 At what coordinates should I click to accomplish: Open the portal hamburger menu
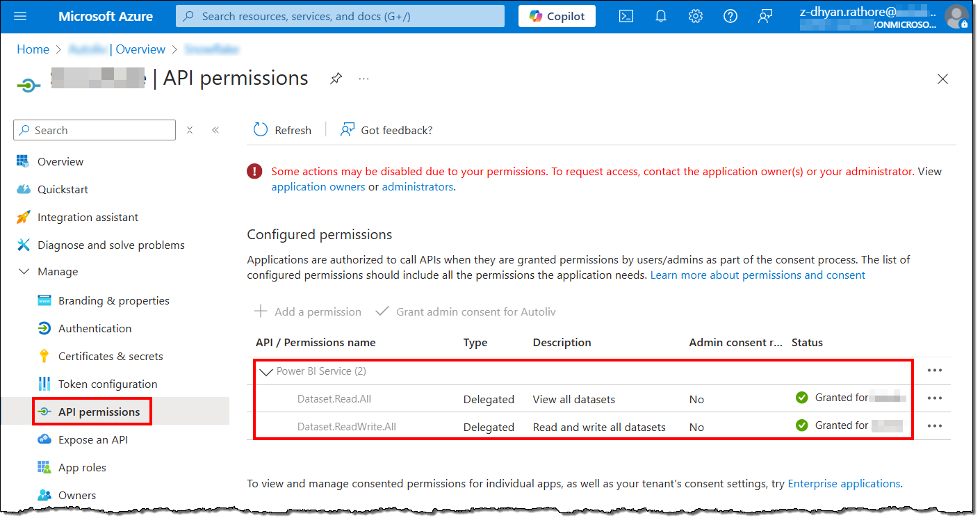19,16
